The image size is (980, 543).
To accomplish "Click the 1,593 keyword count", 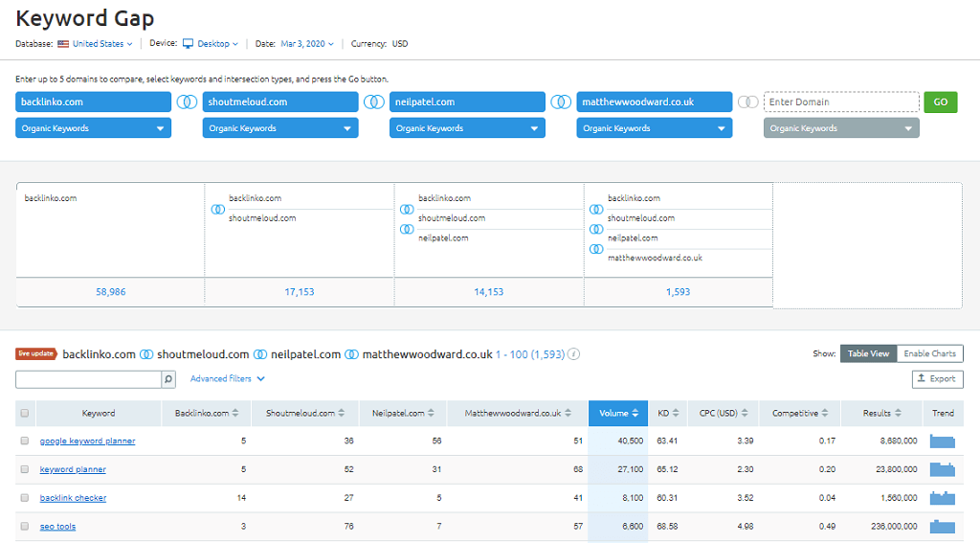I will click(679, 291).
